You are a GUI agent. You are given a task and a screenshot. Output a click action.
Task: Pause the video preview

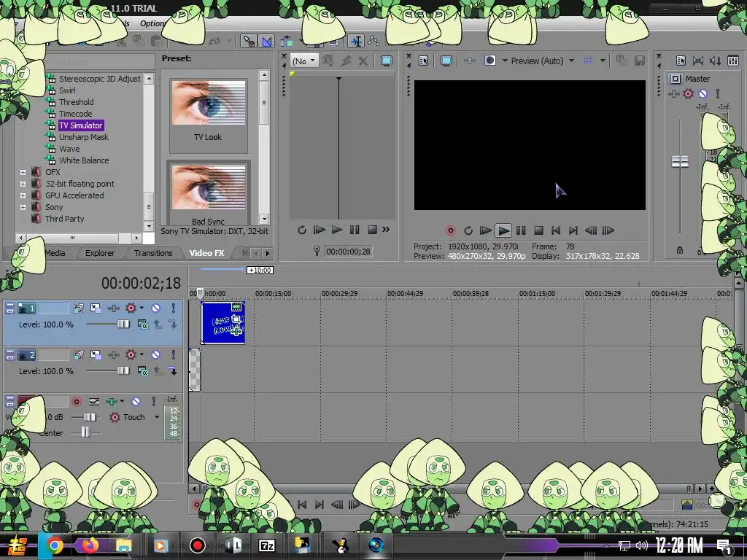point(521,231)
